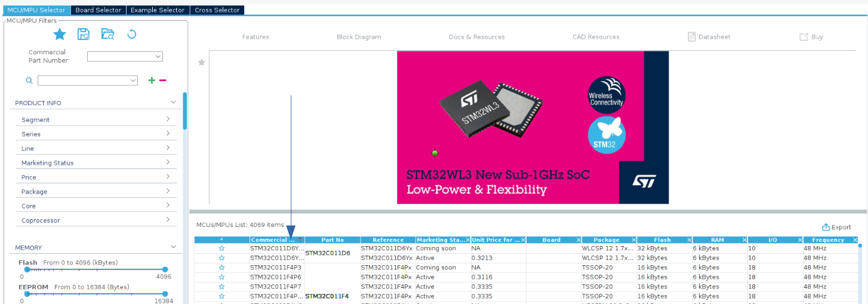Screen dimensions: 868x304
Task: Click the Docs & Resources button
Action: pyautogui.click(x=476, y=37)
